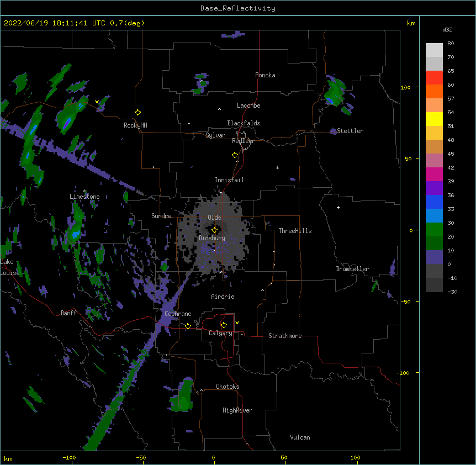
Task: Click the Airdrie city label
Action: click(x=223, y=297)
